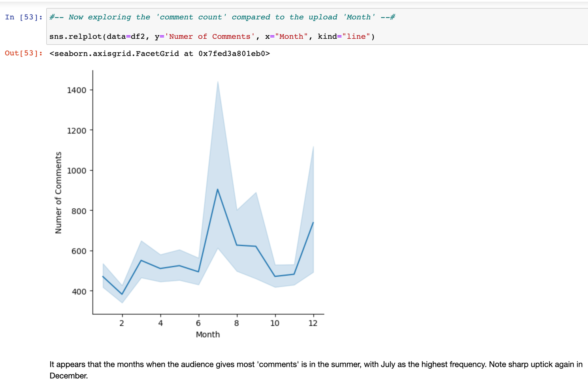Click the line peak at month 7

218,189
